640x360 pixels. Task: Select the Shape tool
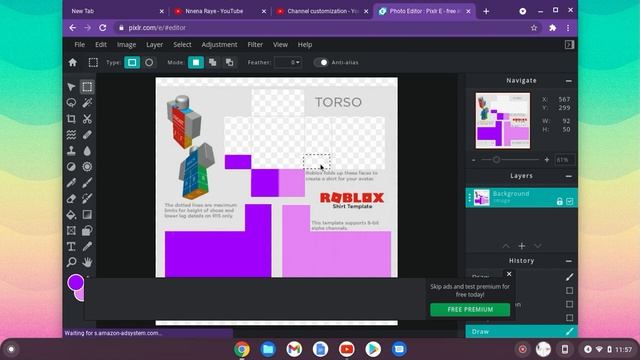point(87,231)
